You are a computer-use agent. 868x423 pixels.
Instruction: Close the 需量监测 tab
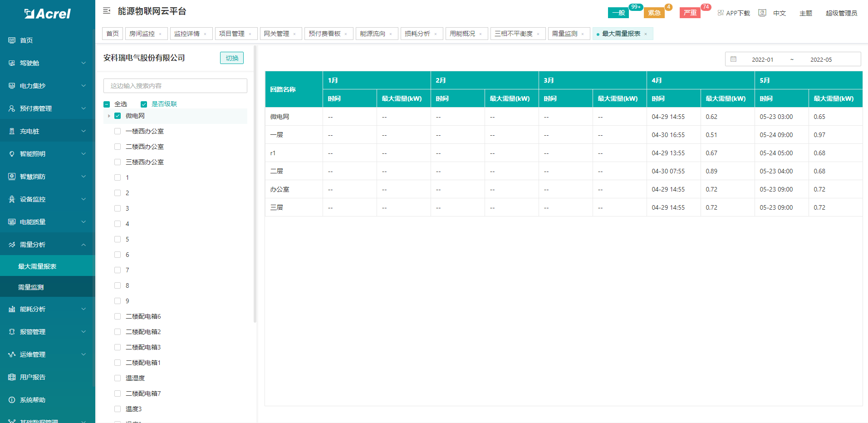tap(583, 34)
